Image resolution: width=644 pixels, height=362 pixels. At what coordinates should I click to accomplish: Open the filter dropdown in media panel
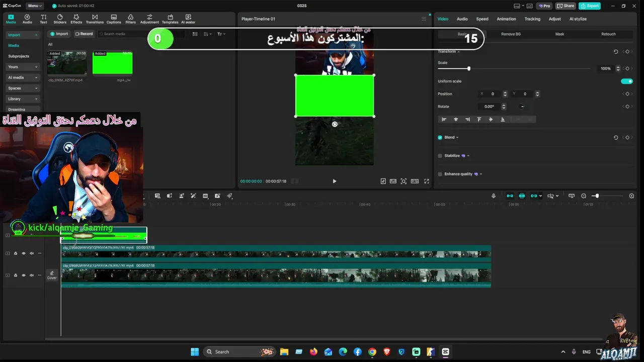point(221,34)
